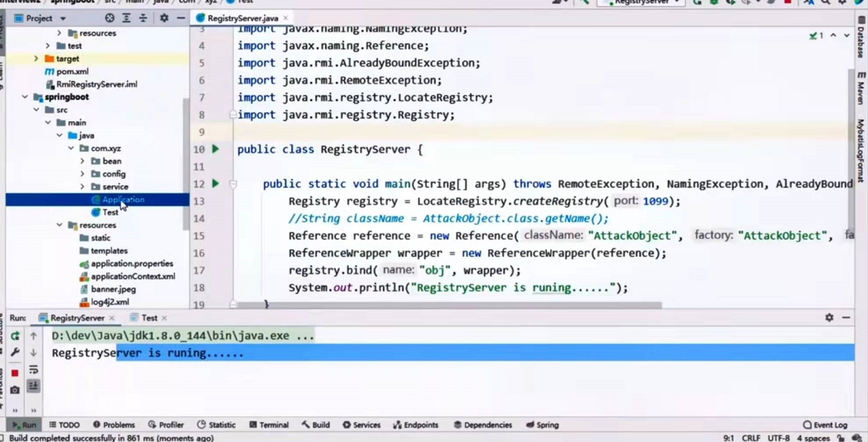Open the Services tool window

[x=362, y=425]
